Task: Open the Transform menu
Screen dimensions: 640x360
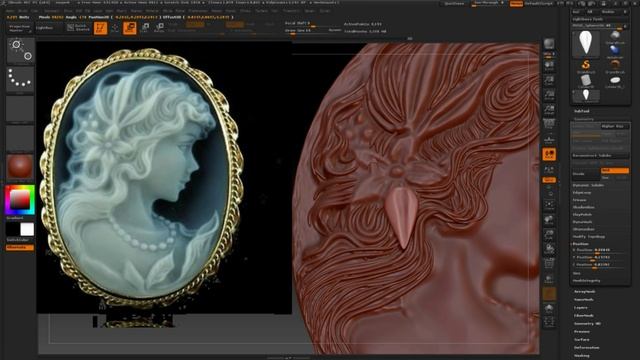Action: [x=292, y=11]
